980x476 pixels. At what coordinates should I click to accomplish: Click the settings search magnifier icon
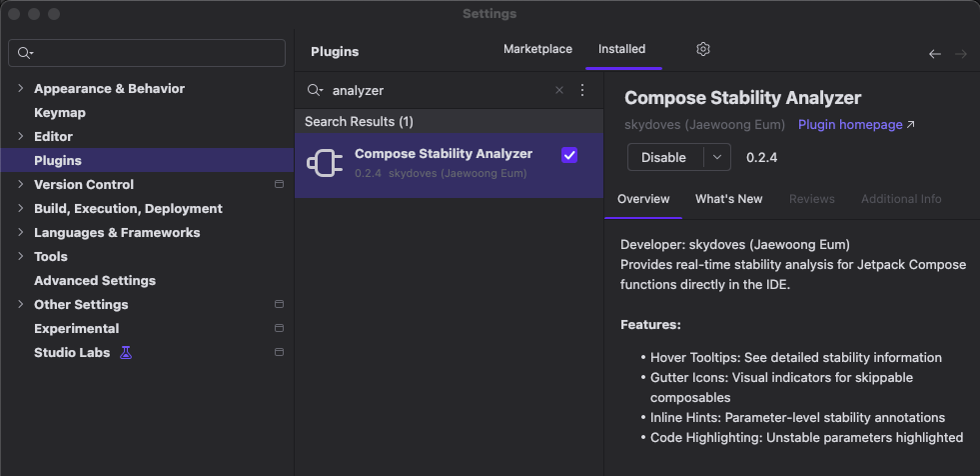point(25,53)
